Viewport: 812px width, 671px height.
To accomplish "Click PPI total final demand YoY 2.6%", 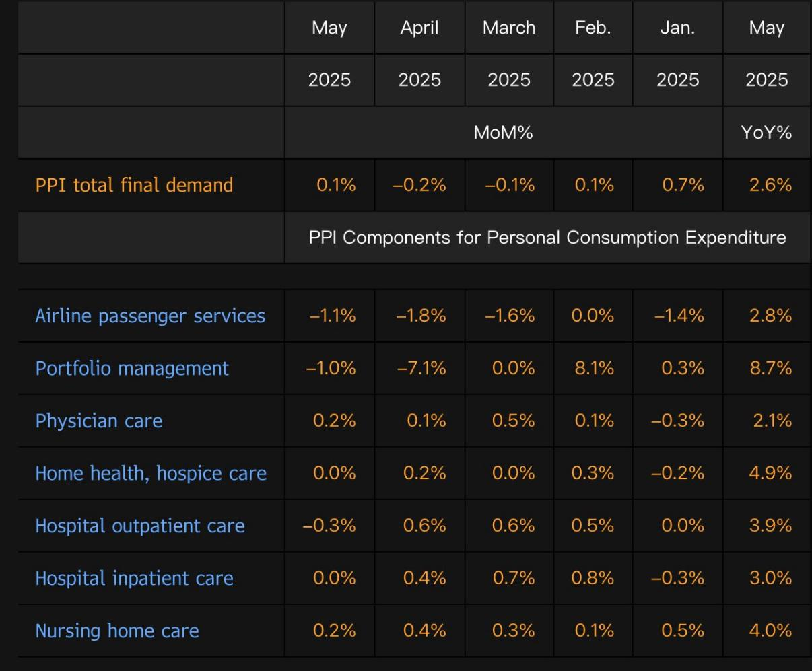I will click(x=770, y=185).
